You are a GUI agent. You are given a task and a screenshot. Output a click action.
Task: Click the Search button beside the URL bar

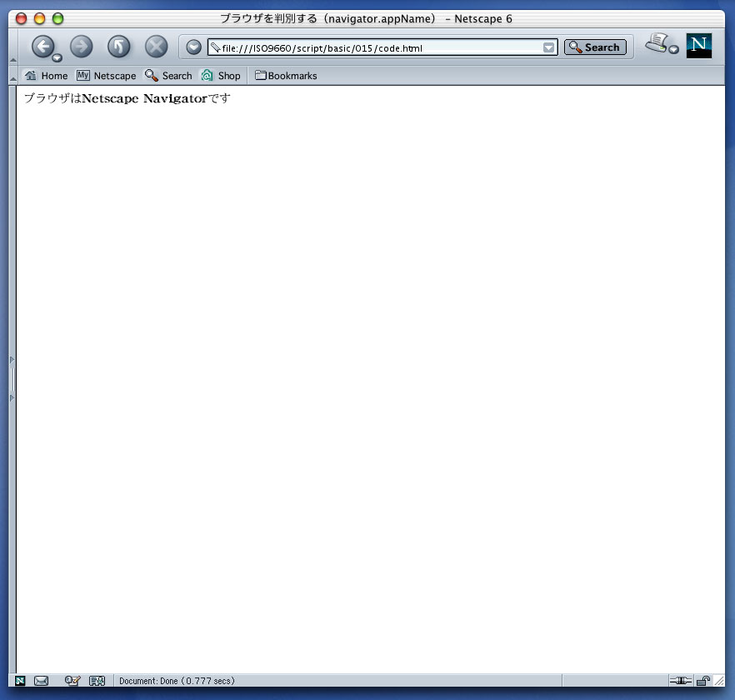(x=595, y=47)
